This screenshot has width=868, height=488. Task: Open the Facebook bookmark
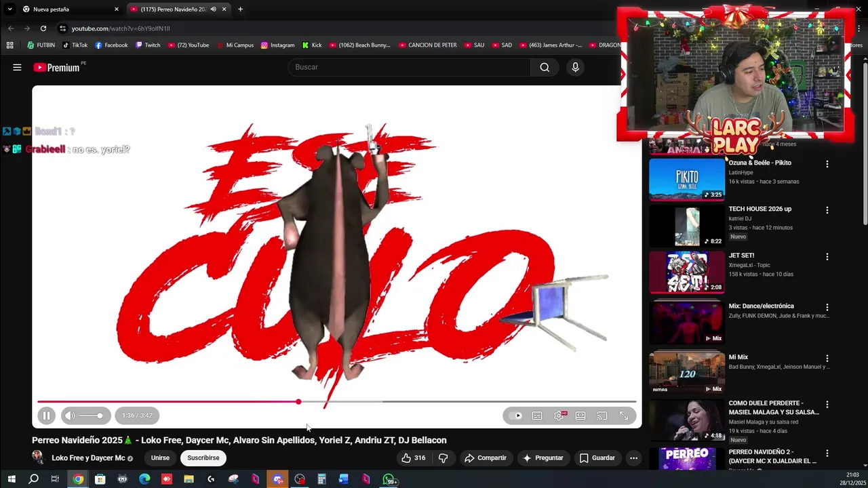111,45
